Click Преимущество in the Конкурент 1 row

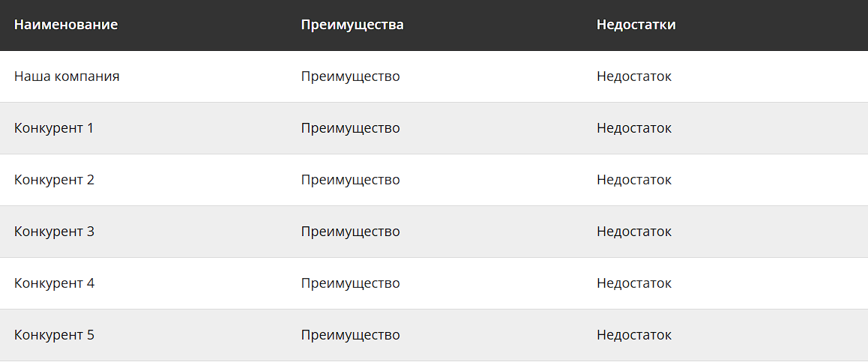[350, 129]
